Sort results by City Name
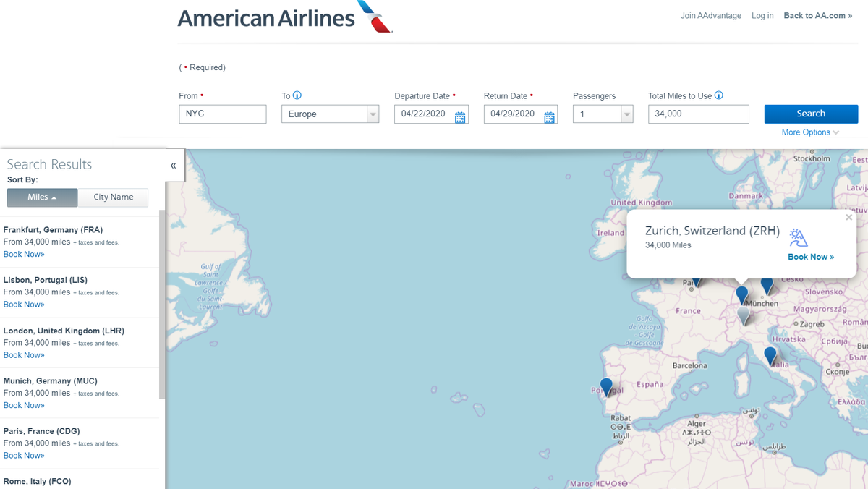This screenshot has width=868, height=489. 113,197
